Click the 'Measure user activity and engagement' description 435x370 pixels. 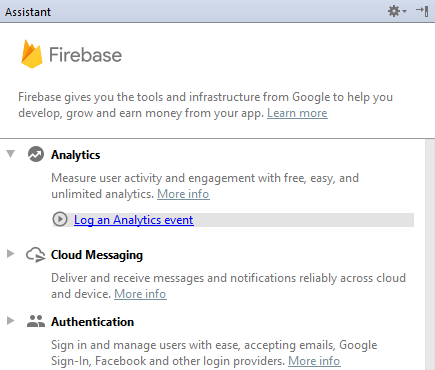(x=205, y=186)
